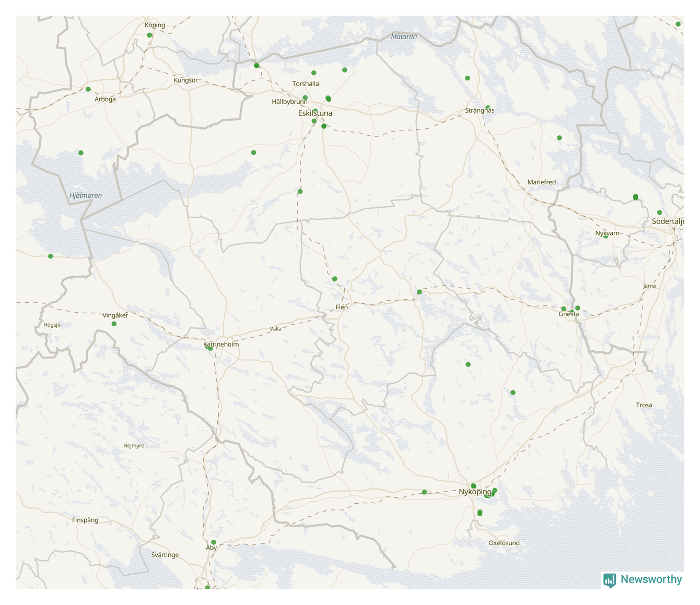Select the green dot above Åby label
The width and height of the screenshot is (700, 605).
(x=213, y=542)
